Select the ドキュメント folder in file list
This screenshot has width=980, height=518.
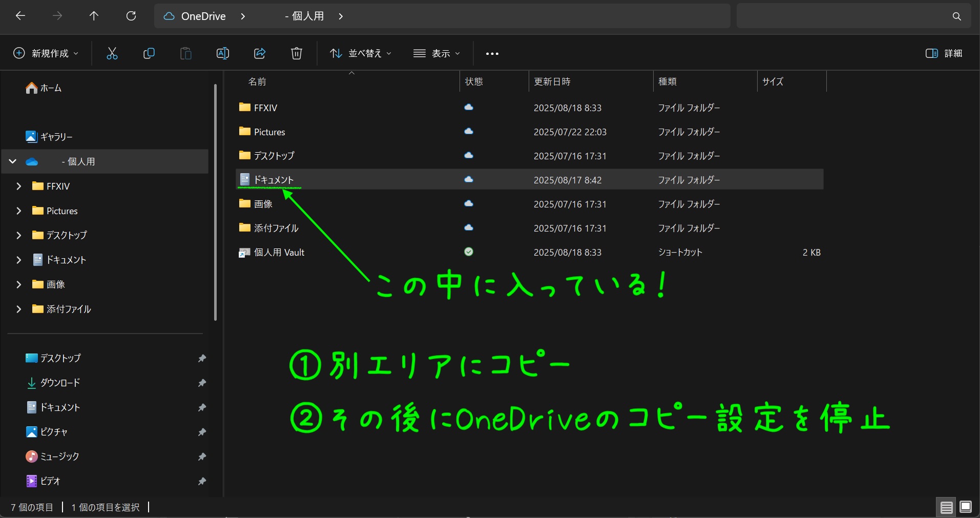tap(530, 179)
